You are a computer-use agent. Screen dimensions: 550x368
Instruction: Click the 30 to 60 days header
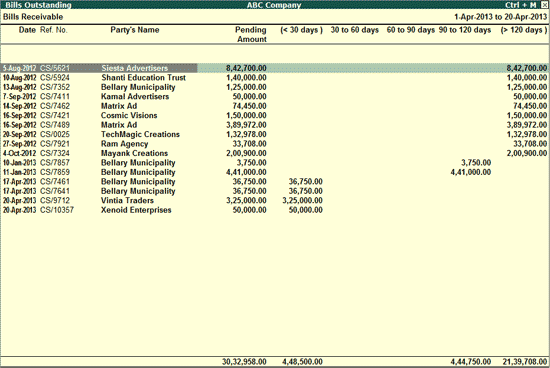tap(355, 30)
